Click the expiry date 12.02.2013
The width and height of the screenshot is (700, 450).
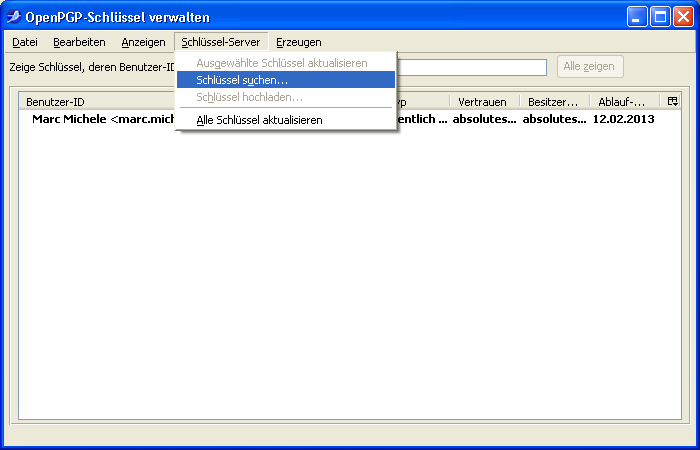(623, 119)
